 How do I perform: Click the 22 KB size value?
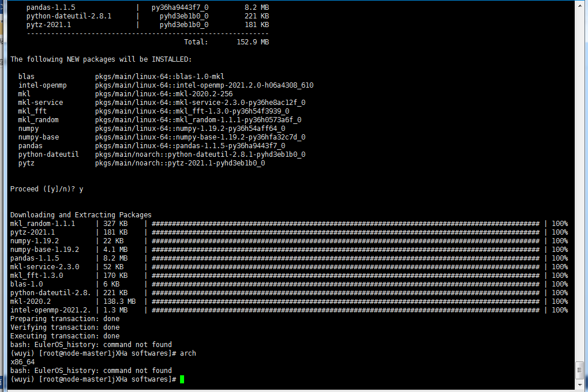[x=113, y=240]
